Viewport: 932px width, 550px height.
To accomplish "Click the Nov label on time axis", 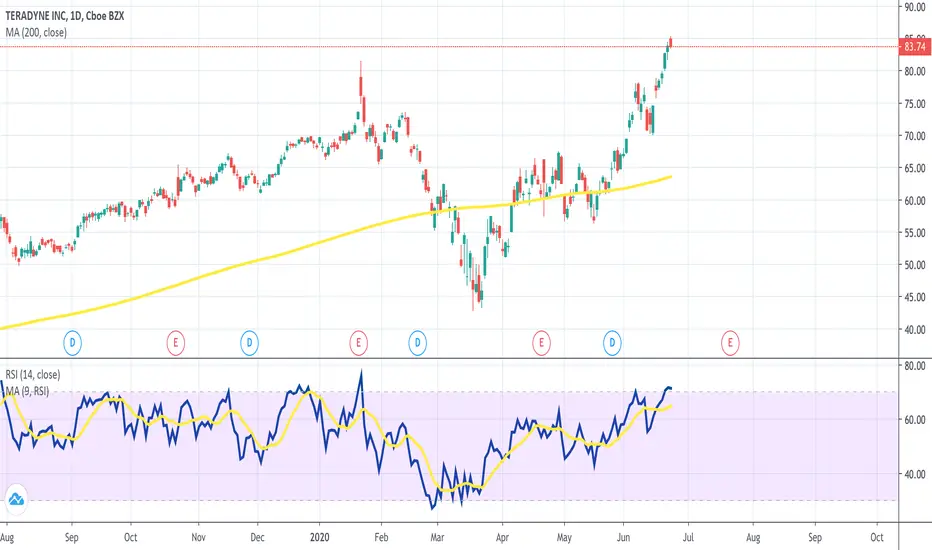I will (x=199, y=537).
